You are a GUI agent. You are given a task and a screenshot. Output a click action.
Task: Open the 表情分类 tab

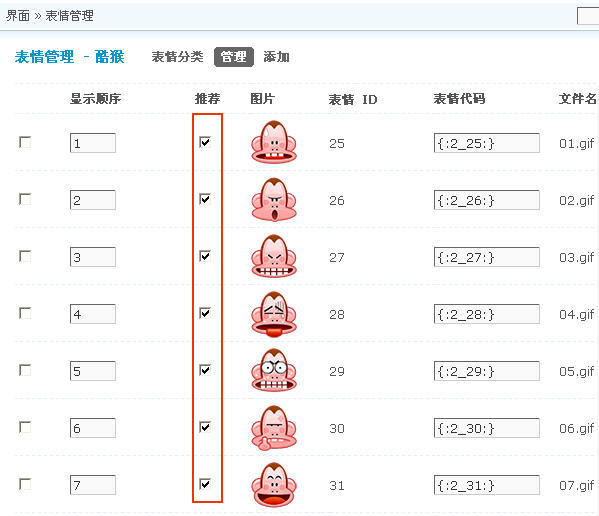point(177,57)
